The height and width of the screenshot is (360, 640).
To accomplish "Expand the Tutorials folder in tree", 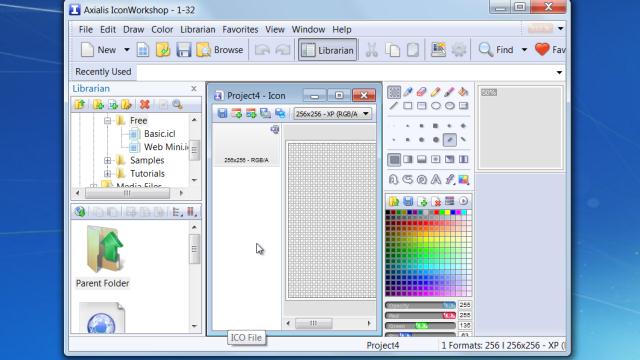I will point(107,174).
